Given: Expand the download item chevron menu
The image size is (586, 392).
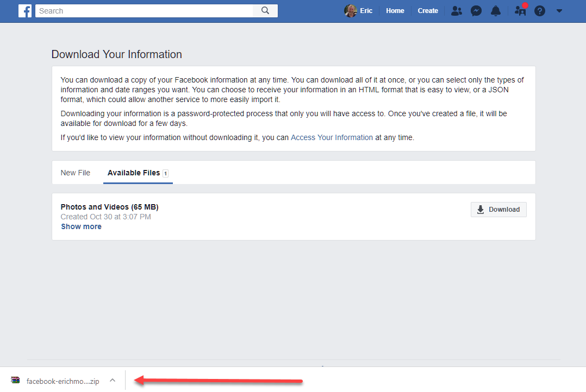Looking at the screenshot, I should pyautogui.click(x=113, y=381).
